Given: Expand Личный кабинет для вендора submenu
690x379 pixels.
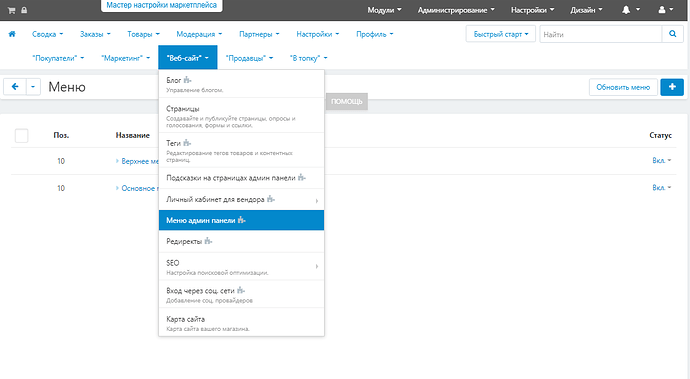Looking at the screenshot, I should pyautogui.click(x=241, y=199).
